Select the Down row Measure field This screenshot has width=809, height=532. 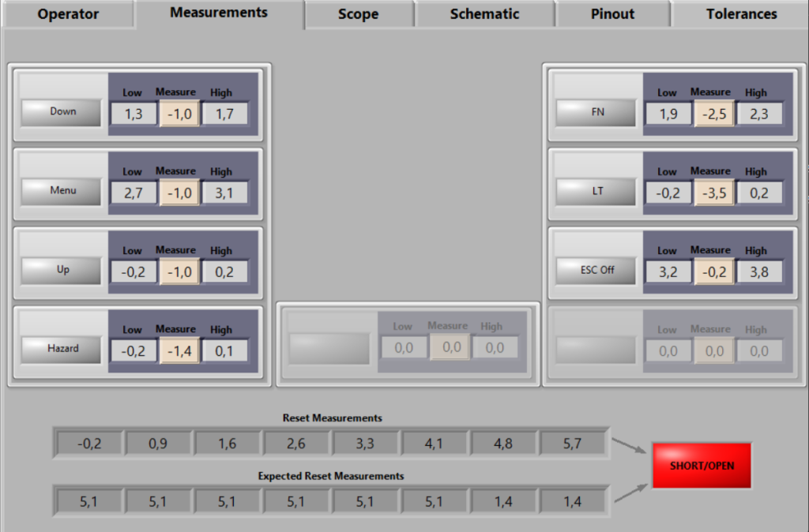(x=179, y=114)
